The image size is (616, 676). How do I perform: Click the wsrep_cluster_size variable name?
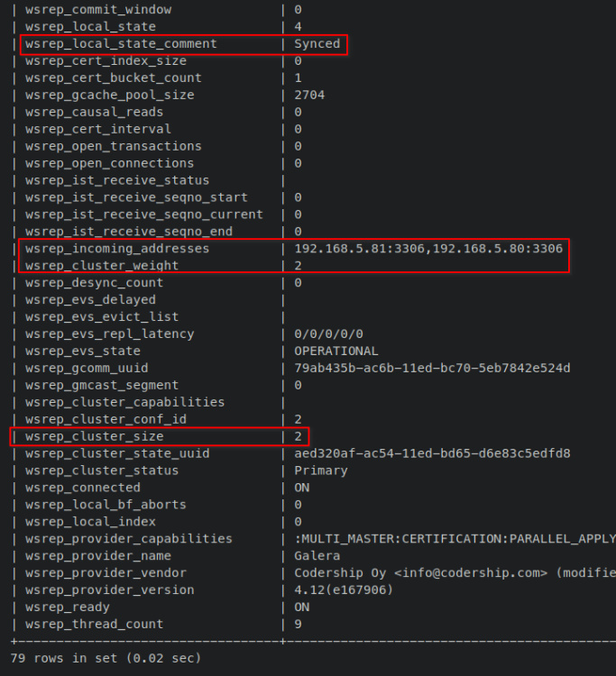[x=95, y=436]
